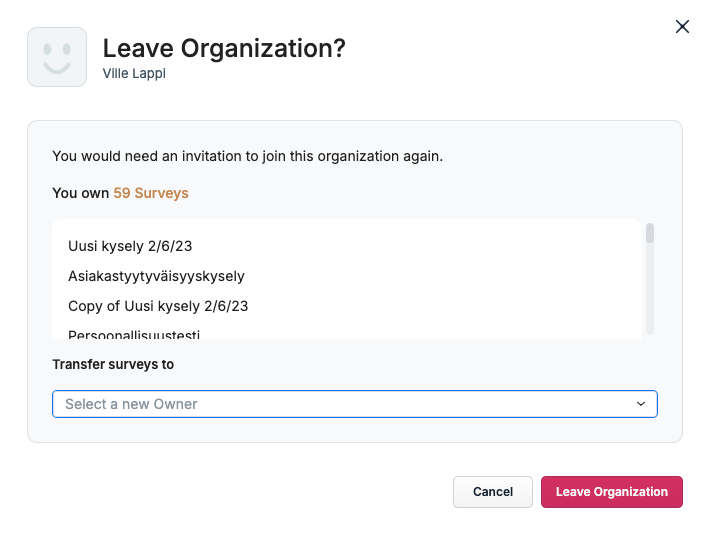
Task: Click the orange 59 Surveys text
Action: tap(151, 193)
